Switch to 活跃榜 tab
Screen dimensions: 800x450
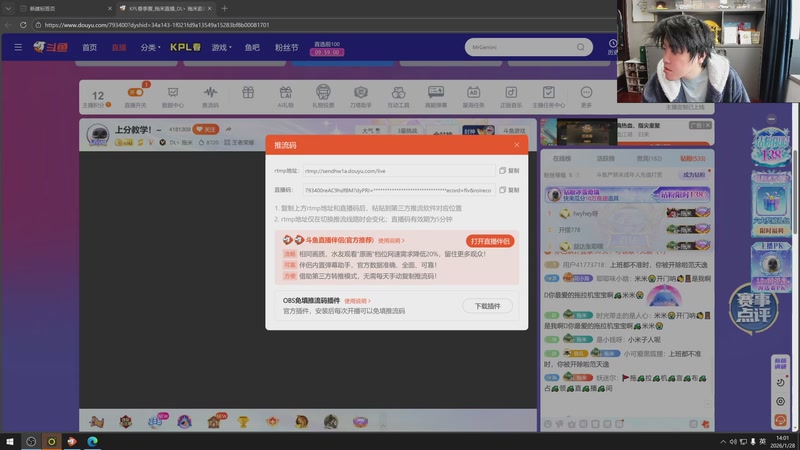click(x=605, y=159)
